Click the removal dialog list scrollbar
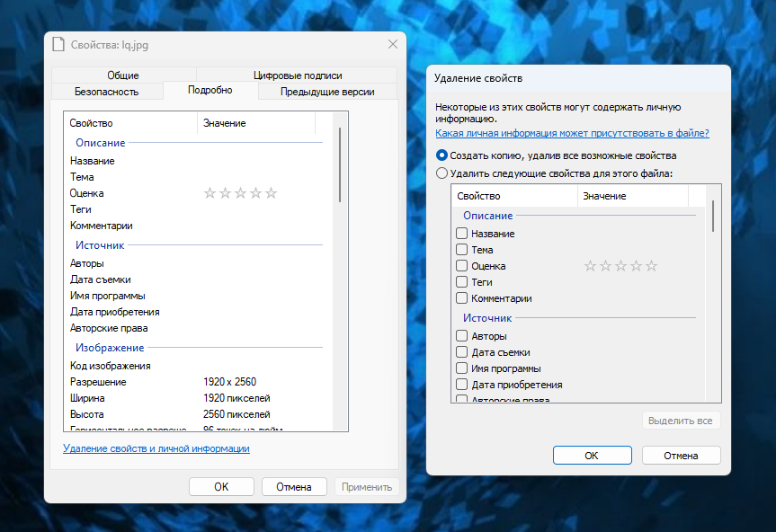Image resolution: width=776 pixels, height=532 pixels. [713, 216]
